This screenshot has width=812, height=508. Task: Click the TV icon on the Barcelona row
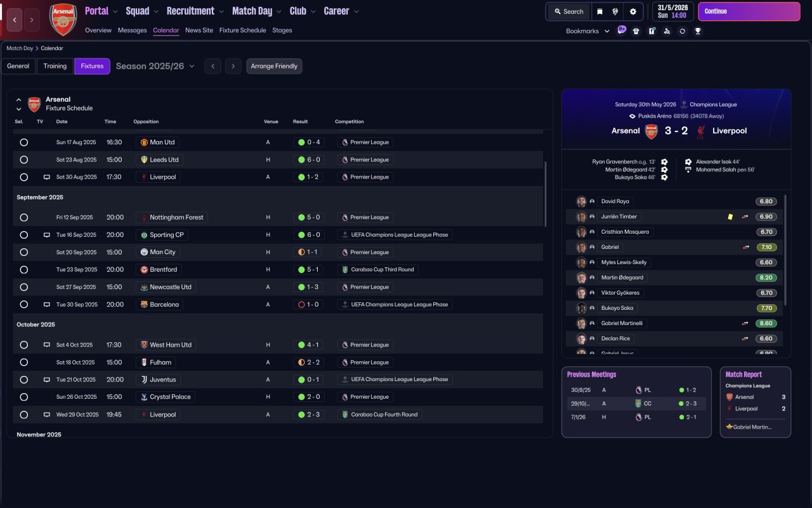coord(46,305)
